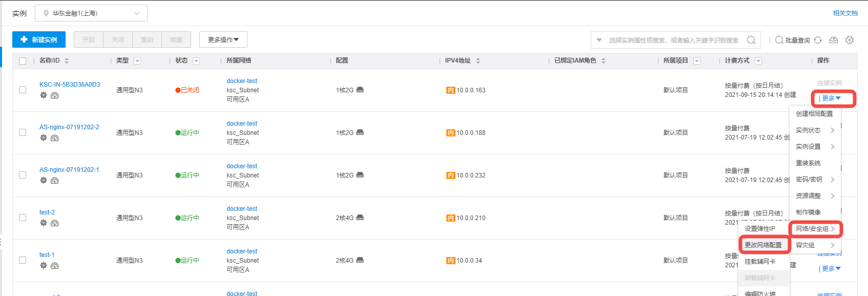Click the gear icon under test-1

pyautogui.click(x=44, y=266)
